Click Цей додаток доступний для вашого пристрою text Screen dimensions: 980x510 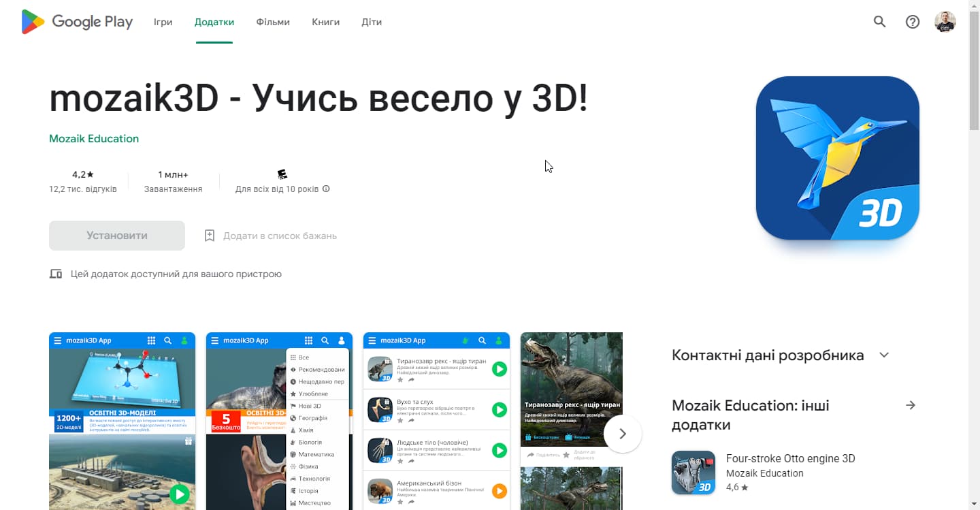[x=176, y=274]
